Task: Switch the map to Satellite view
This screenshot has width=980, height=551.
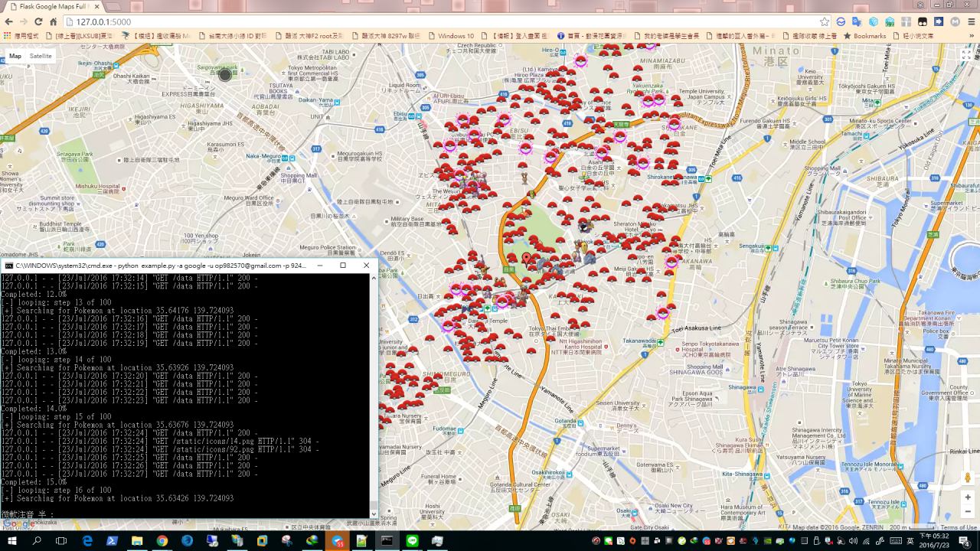Action: [41, 56]
